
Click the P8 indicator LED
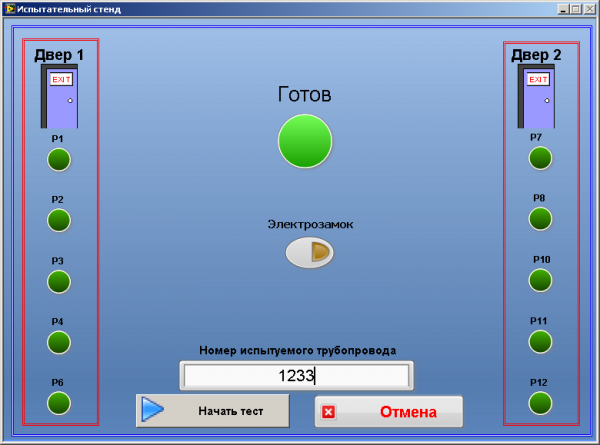tap(540, 219)
